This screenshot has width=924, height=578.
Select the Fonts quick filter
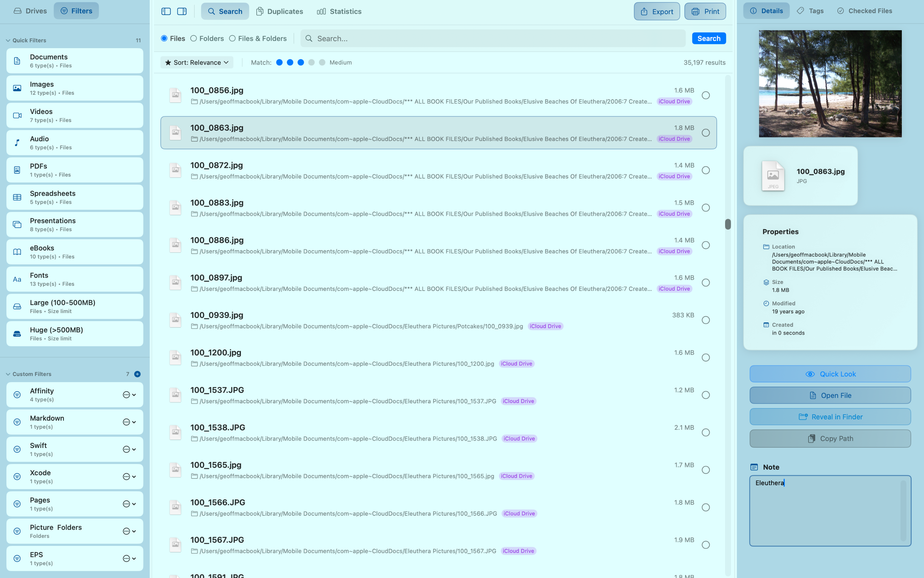click(x=75, y=279)
